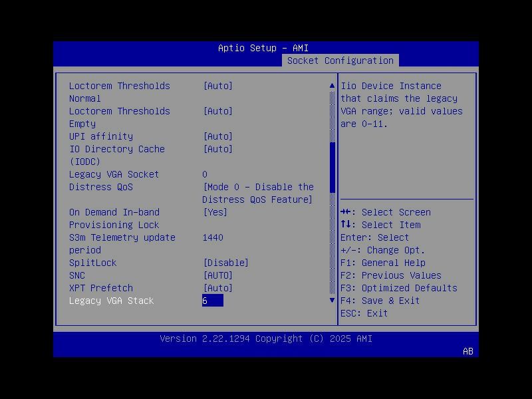Viewport: 532px width, 399px height.
Task: Select the Socket Configuration tab
Action: coord(340,60)
